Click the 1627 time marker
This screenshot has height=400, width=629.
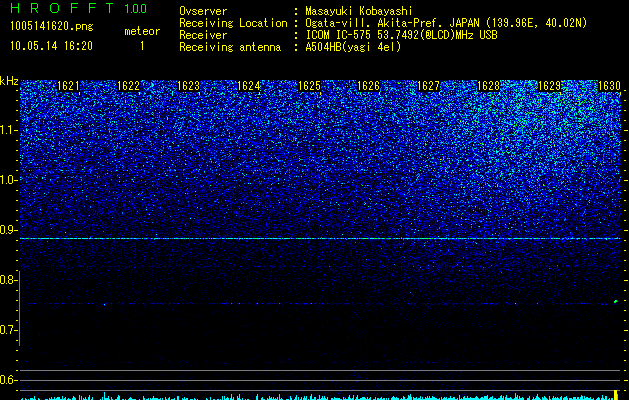(428, 86)
